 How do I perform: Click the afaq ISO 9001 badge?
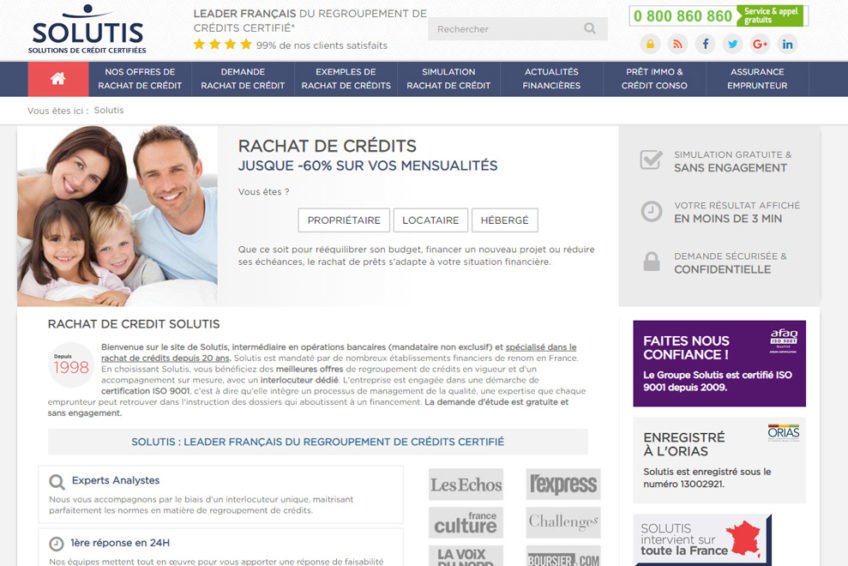[x=784, y=341]
